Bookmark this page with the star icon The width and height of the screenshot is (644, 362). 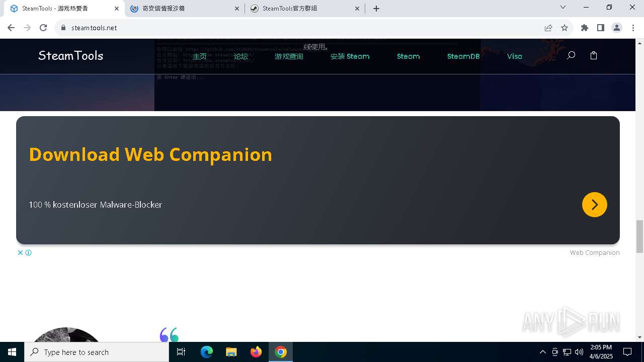coord(565,28)
